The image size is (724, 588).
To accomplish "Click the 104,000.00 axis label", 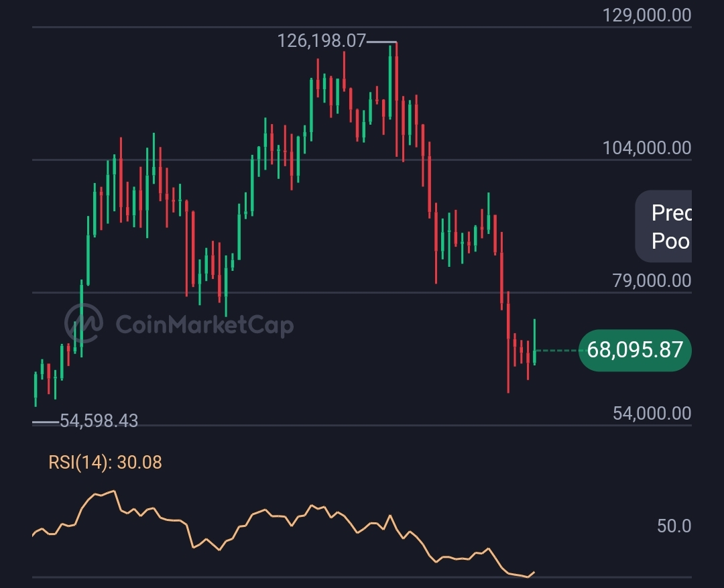I will (647, 148).
